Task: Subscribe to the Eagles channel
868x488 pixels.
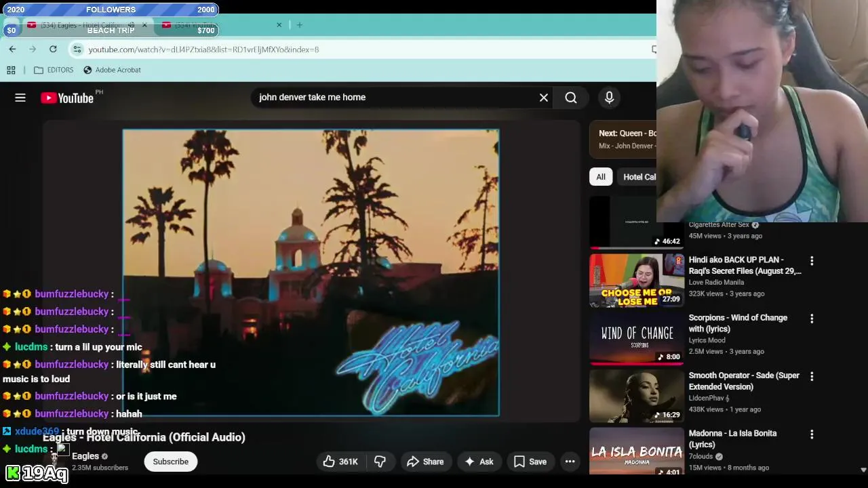Action: (x=171, y=462)
